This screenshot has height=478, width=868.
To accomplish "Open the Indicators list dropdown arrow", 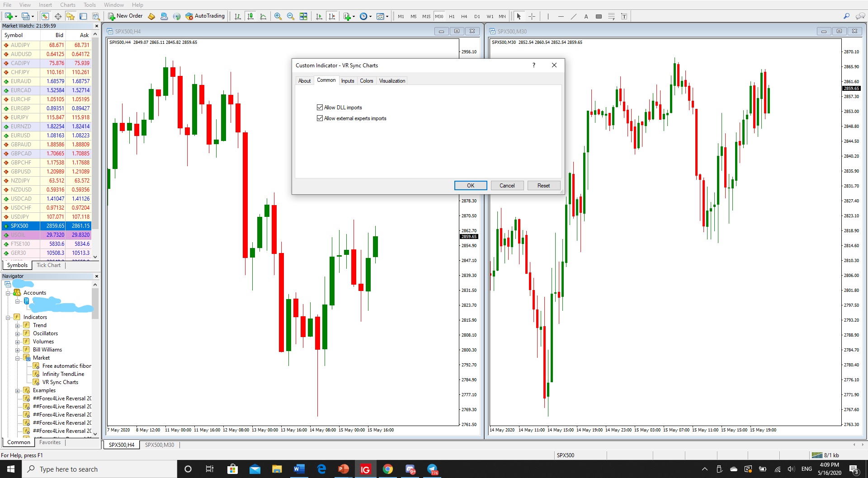I will coord(354,17).
